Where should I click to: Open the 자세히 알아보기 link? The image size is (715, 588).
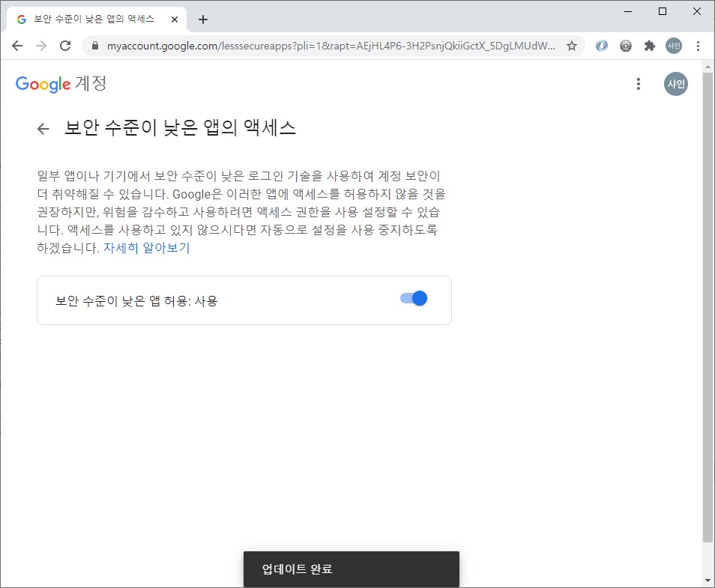pos(147,248)
